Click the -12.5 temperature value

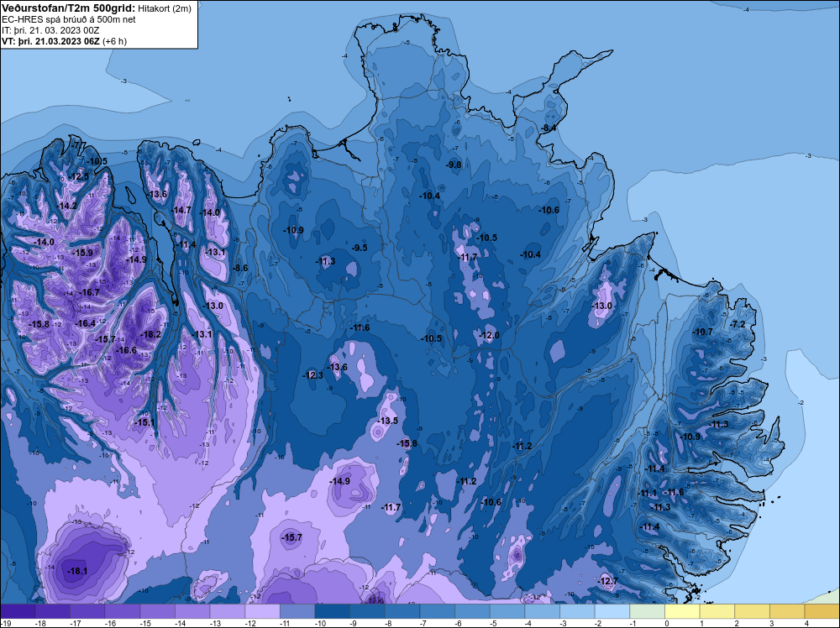tap(79, 176)
